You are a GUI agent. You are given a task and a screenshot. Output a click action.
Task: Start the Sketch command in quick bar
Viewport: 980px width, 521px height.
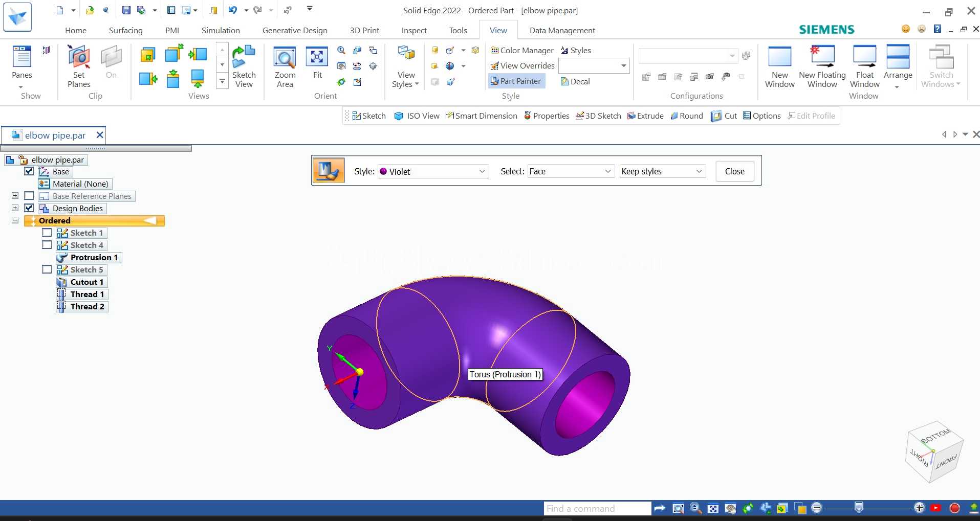369,116
